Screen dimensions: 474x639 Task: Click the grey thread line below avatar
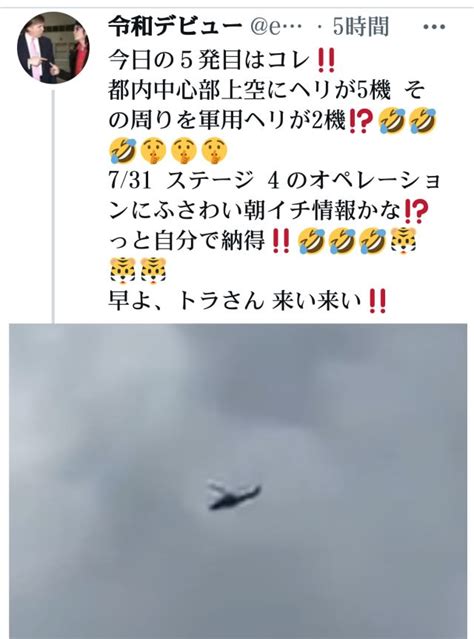click(53, 207)
